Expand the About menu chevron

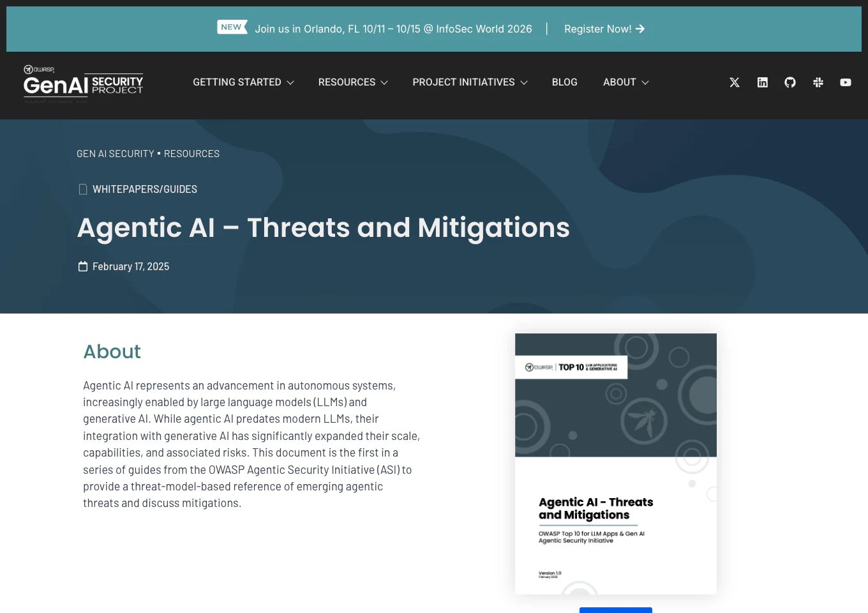tap(645, 82)
